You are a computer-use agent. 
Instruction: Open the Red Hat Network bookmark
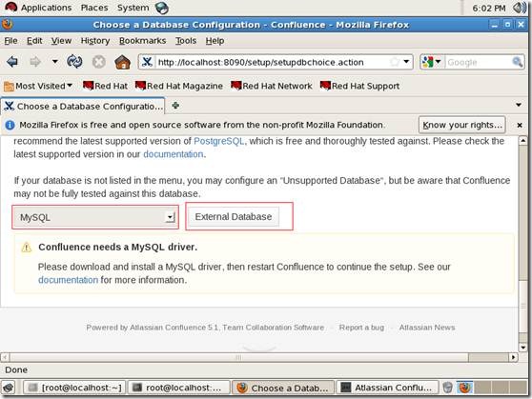(271, 86)
